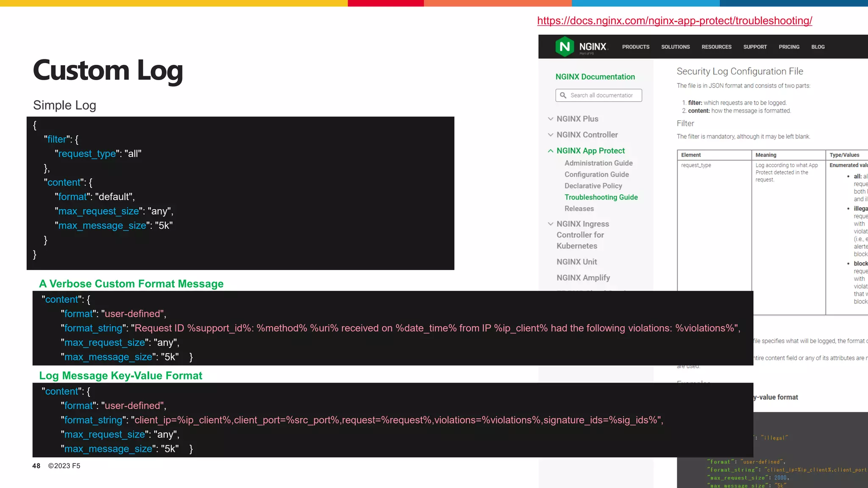Click the "request_type": "all" code line
This screenshot has height=488, width=868.
pyautogui.click(x=98, y=154)
